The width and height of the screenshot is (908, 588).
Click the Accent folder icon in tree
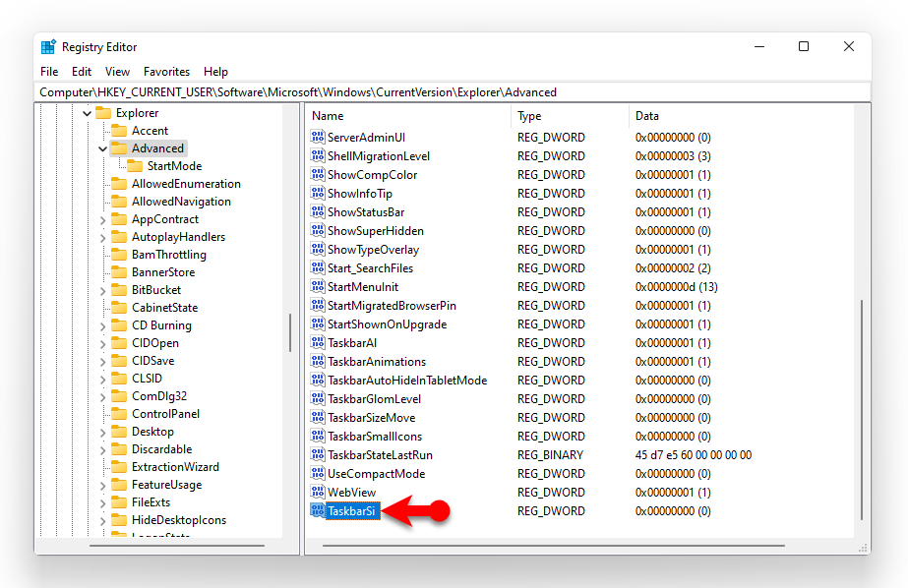(119, 131)
